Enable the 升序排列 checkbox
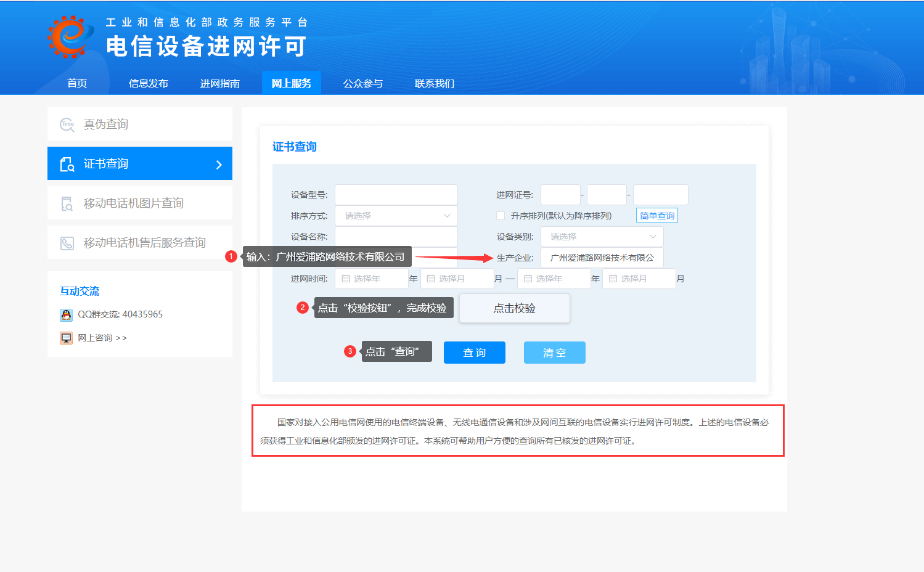The width and height of the screenshot is (924, 572). point(501,216)
